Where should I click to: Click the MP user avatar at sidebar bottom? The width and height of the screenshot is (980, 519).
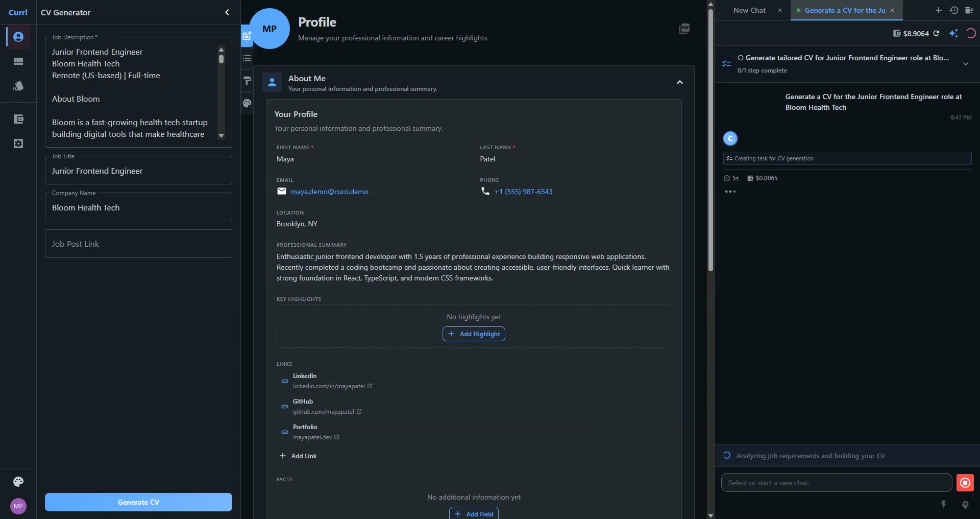[18, 506]
